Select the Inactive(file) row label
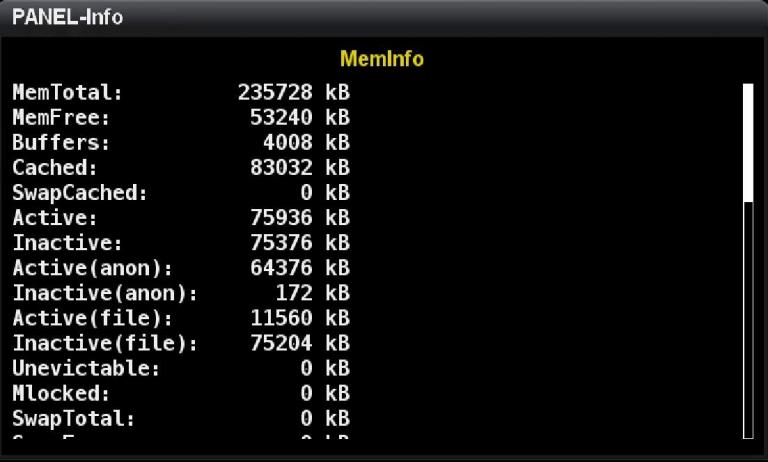 coord(105,343)
